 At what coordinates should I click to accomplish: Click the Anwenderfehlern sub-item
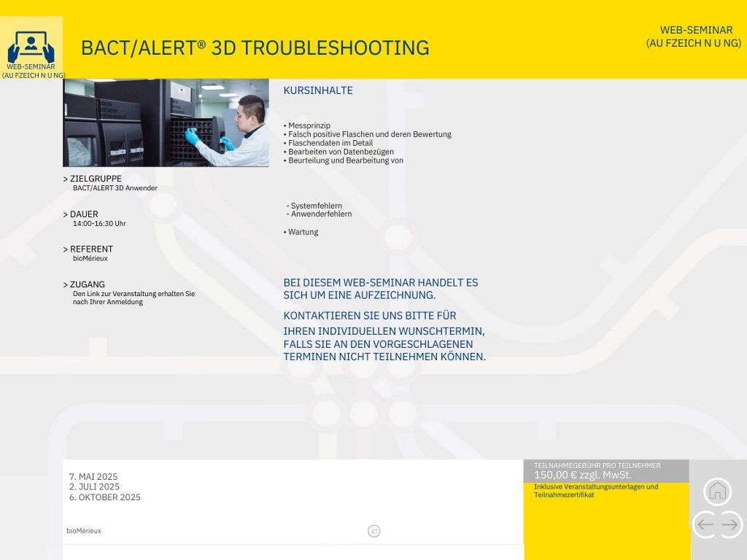320,214
